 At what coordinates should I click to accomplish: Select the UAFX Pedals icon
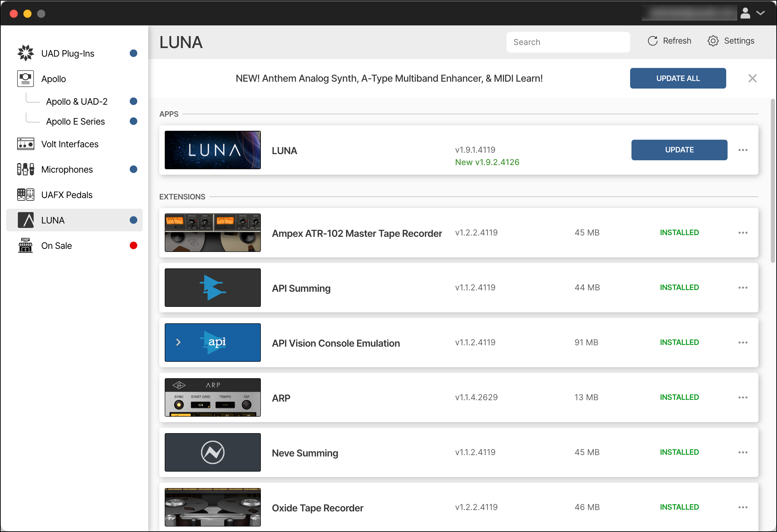pyautogui.click(x=25, y=195)
